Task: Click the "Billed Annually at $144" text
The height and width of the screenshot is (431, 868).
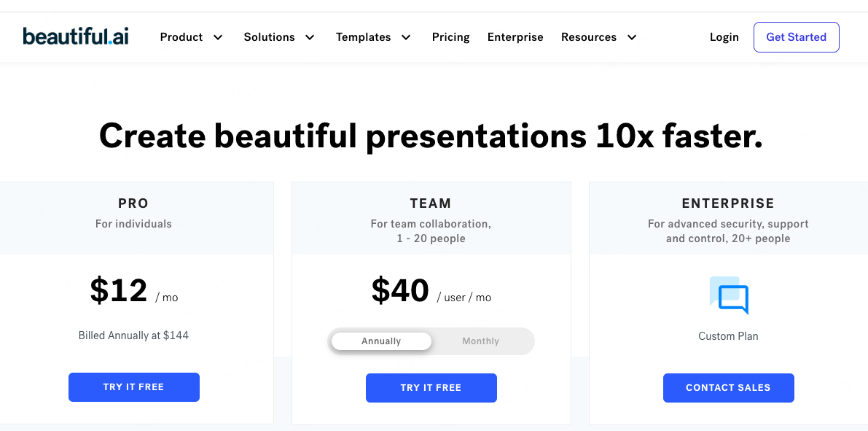Action: point(133,335)
